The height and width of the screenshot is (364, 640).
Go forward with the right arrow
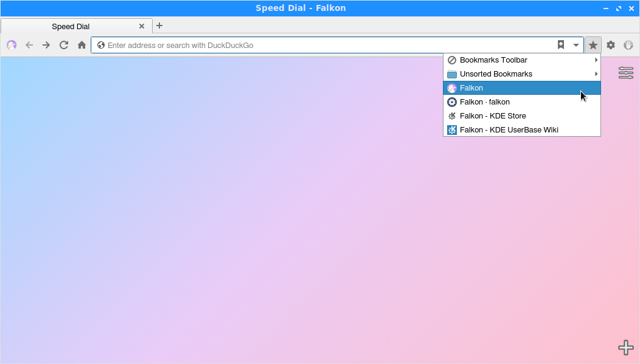46,45
